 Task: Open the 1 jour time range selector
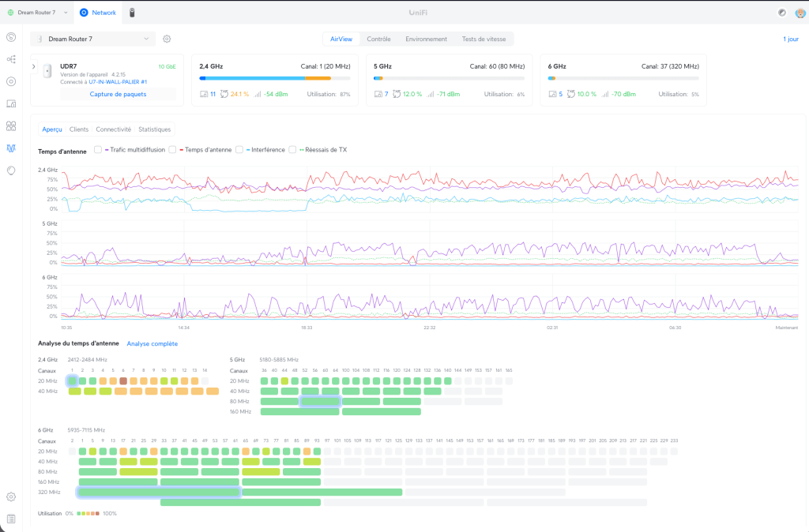coord(790,39)
